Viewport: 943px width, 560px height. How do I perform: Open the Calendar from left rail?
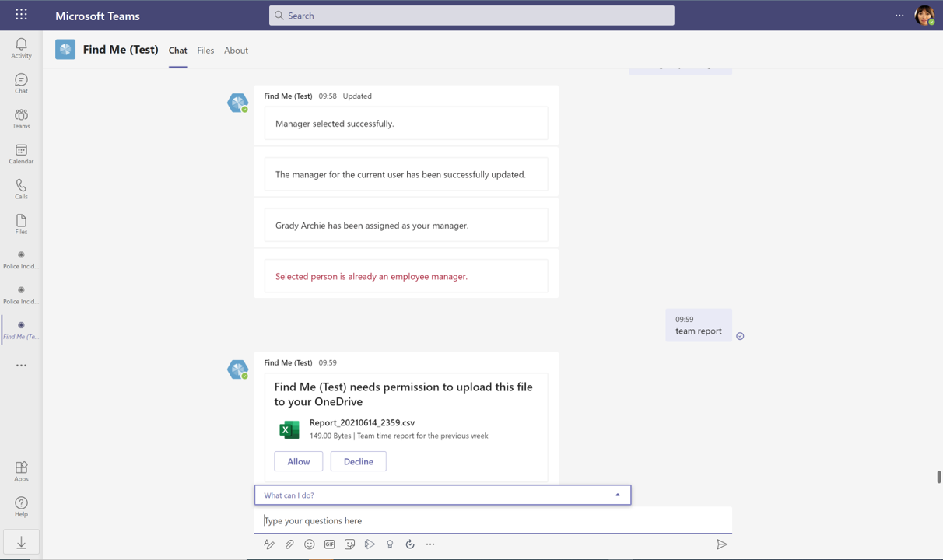tap(21, 154)
